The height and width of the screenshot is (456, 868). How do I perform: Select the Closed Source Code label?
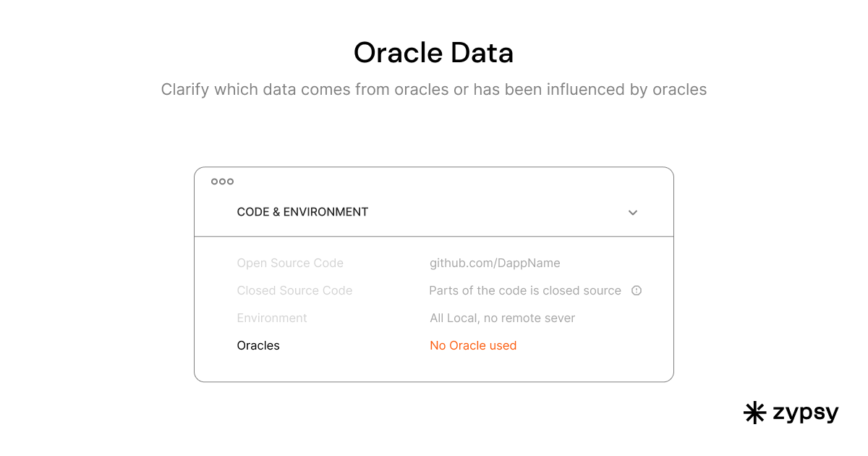294,290
